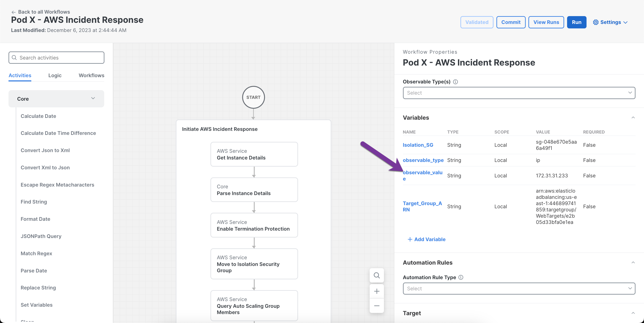This screenshot has width=644, height=323.
Task: Click the back arrow to all Workflows
Action: coord(13,12)
